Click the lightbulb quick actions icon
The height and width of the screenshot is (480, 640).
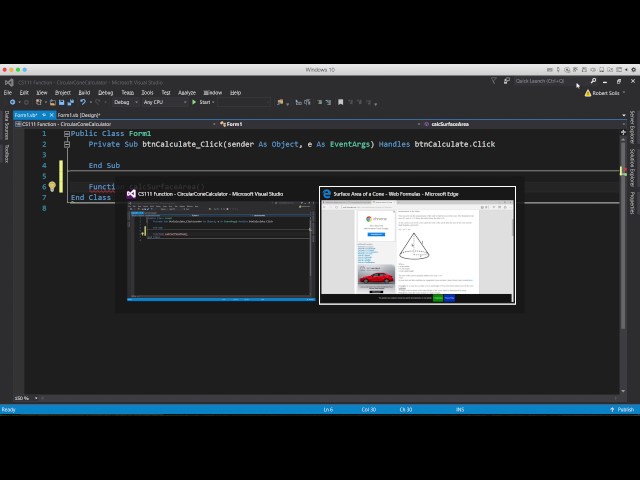point(52,186)
